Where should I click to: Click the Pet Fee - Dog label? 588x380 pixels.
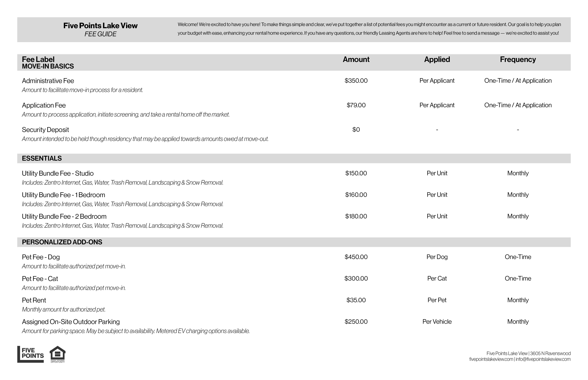(x=41, y=257)
